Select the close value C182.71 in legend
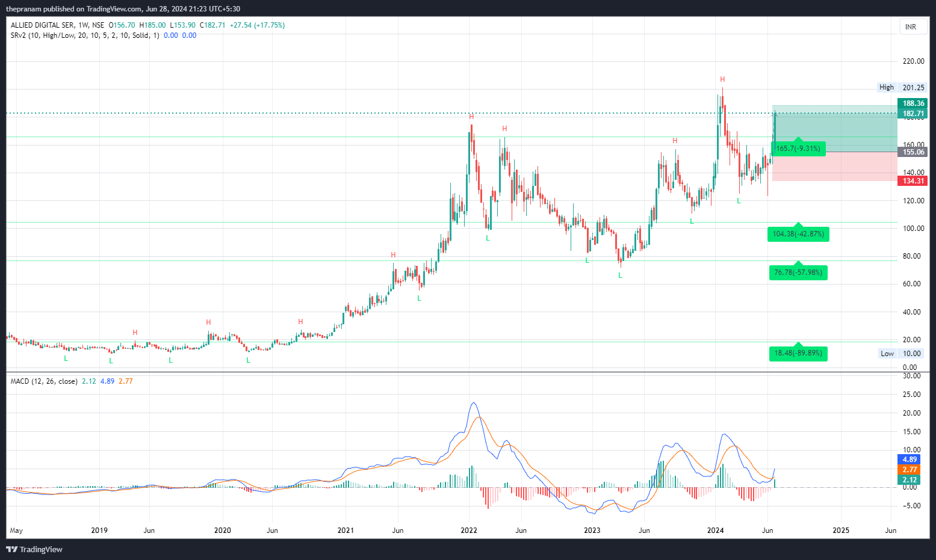 [x=212, y=25]
